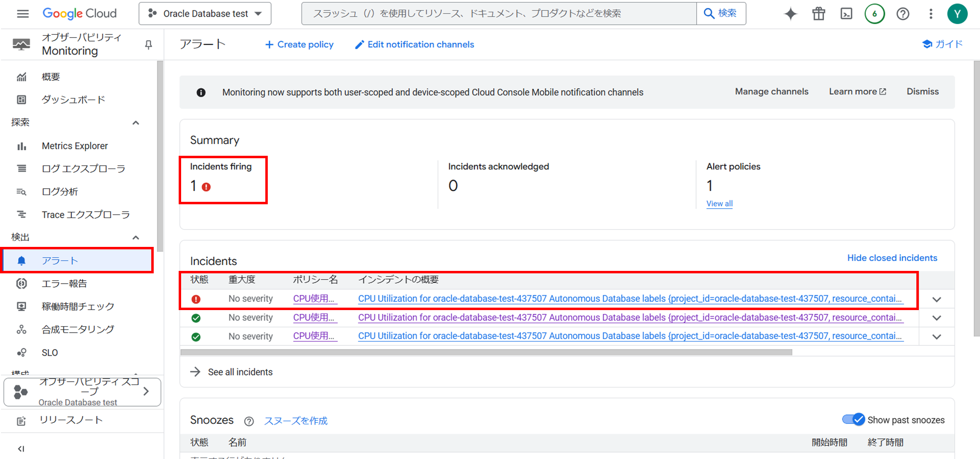This screenshot has height=459, width=980.
Task: Open 合成モニタリング page
Action: coord(78,330)
